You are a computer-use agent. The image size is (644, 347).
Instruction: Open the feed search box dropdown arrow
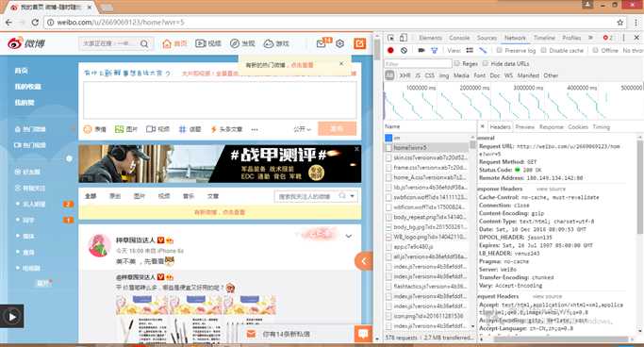pos(353,196)
